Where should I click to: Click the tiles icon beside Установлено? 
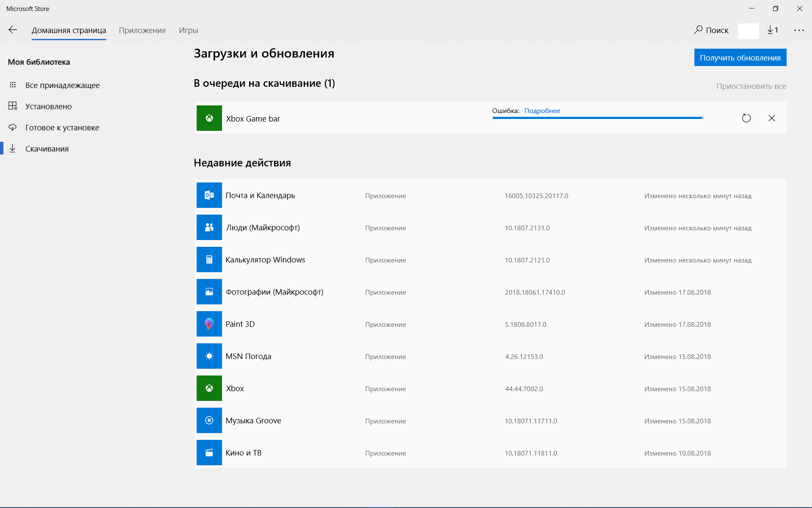point(13,106)
